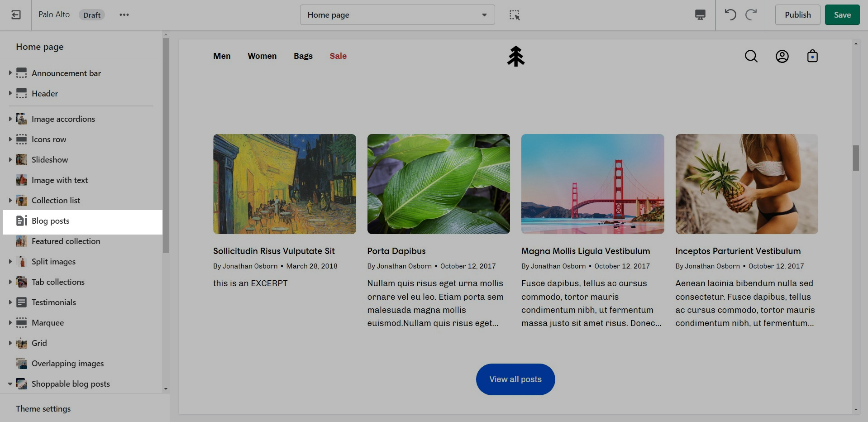This screenshot has height=422, width=868.
Task: Click the pine tree store logo
Action: coord(515,56)
